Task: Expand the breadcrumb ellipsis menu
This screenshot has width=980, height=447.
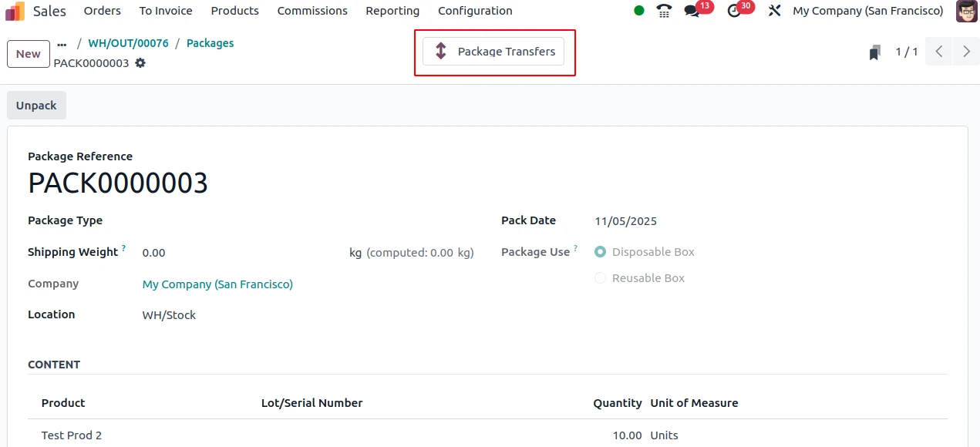Action: (x=62, y=44)
